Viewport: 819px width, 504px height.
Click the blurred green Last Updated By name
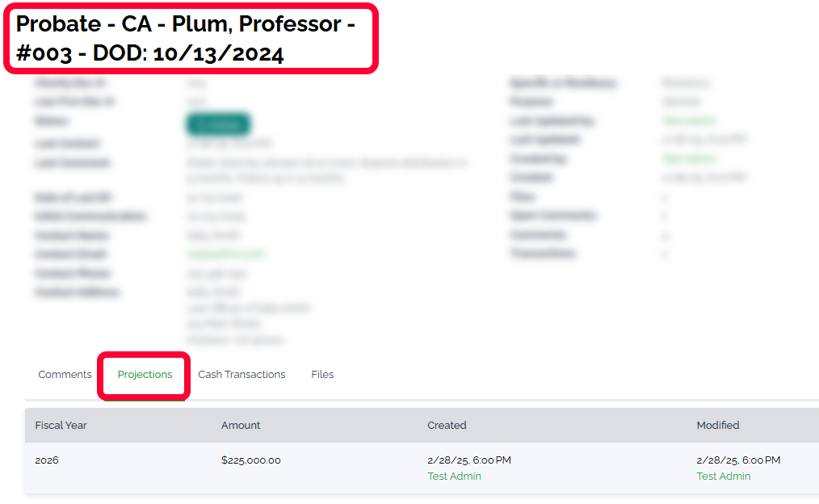coord(689,121)
